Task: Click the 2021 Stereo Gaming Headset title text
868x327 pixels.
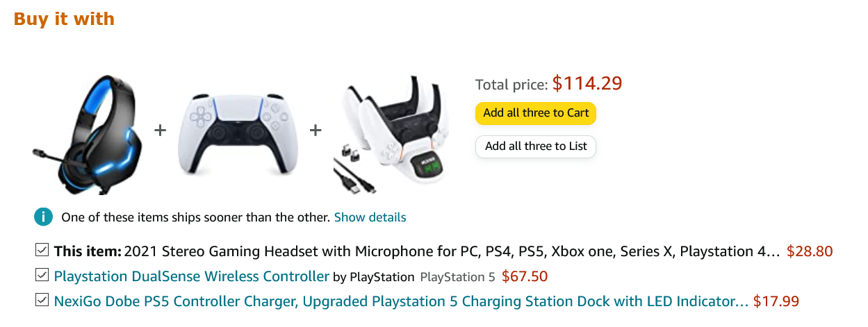Action: [452, 251]
